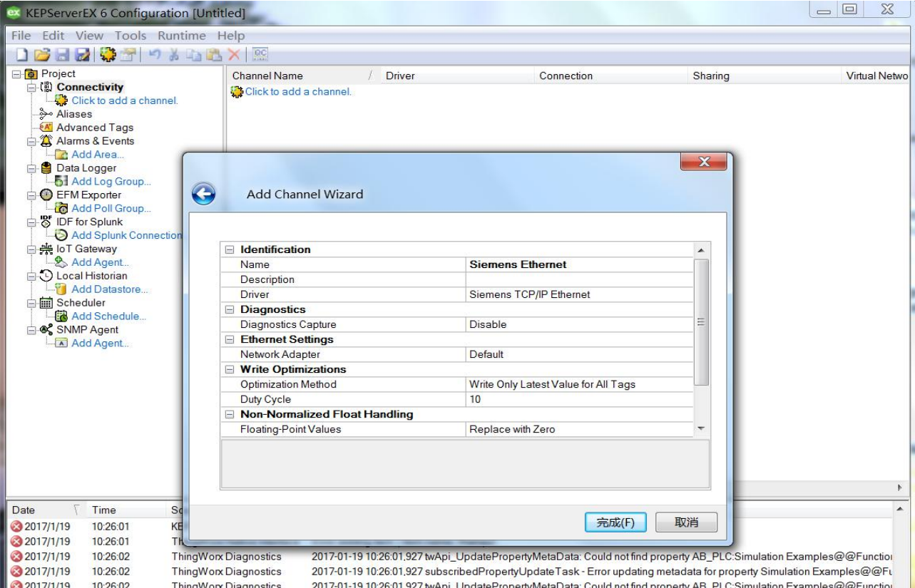Screen dimensions: 915x588
Task: Edit the Name field 'Siemens Ethernet'
Action: pos(579,264)
